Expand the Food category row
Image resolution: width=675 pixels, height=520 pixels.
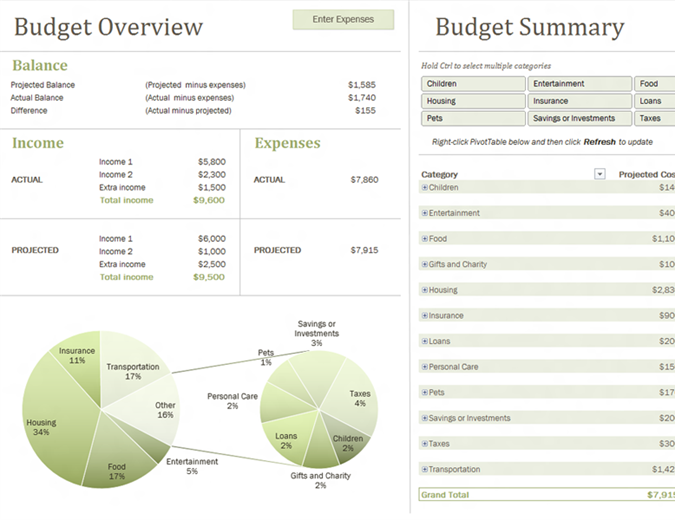pyautogui.click(x=425, y=239)
